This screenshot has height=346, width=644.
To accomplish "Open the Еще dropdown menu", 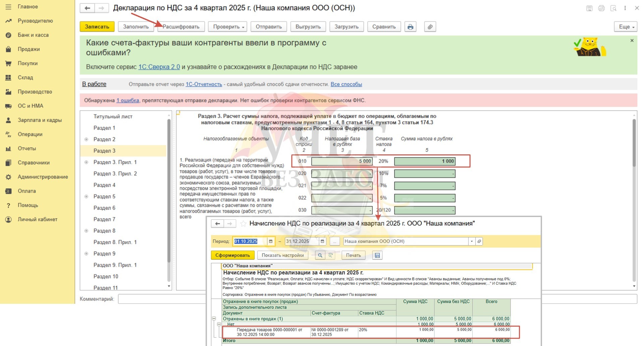I will 626,27.
